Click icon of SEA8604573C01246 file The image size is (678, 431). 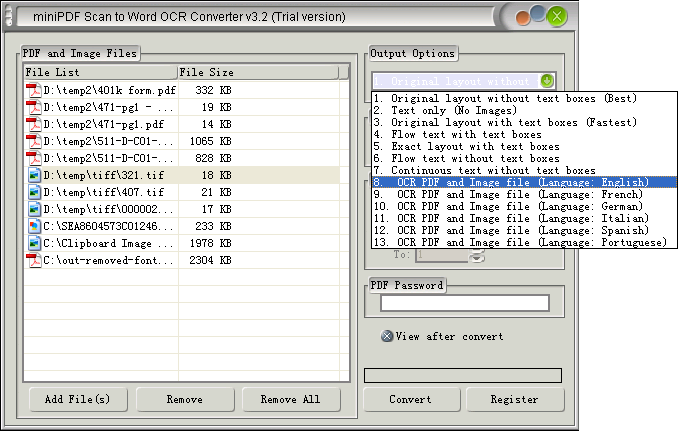[x=34, y=227]
